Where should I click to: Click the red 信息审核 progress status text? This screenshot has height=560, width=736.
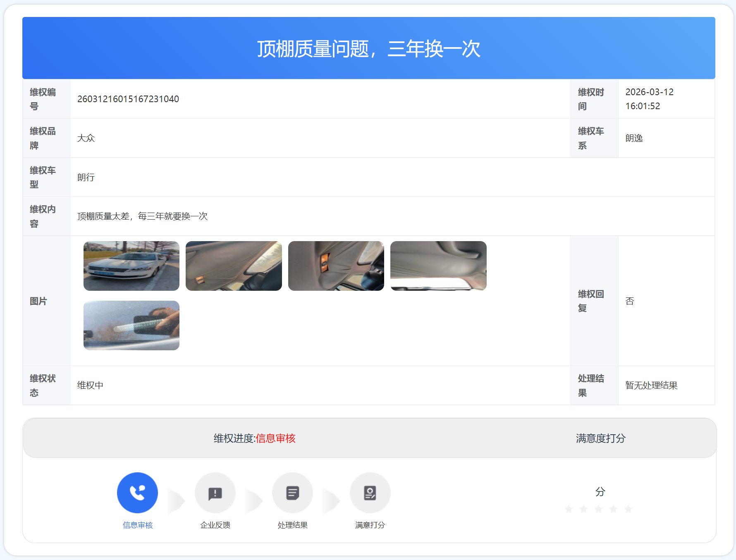(x=276, y=438)
